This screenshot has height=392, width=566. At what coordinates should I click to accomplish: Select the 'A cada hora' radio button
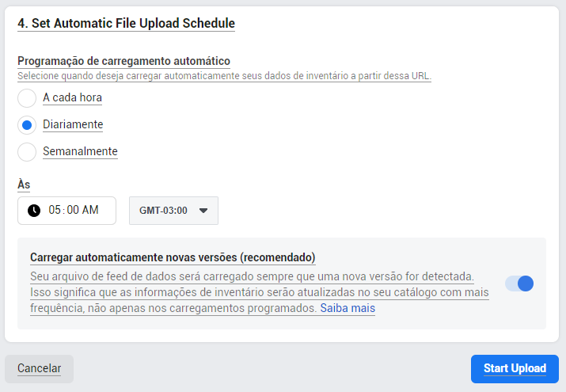[x=27, y=98]
